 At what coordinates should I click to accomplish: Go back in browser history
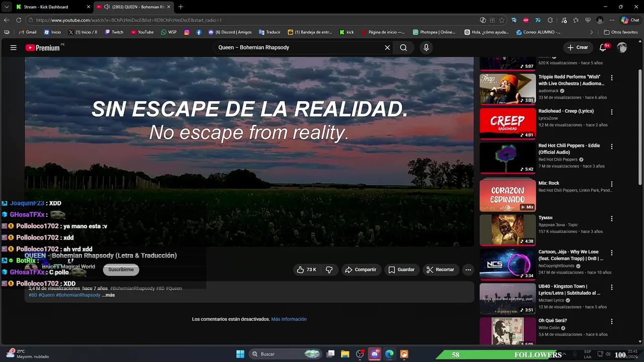coord(7,20)
